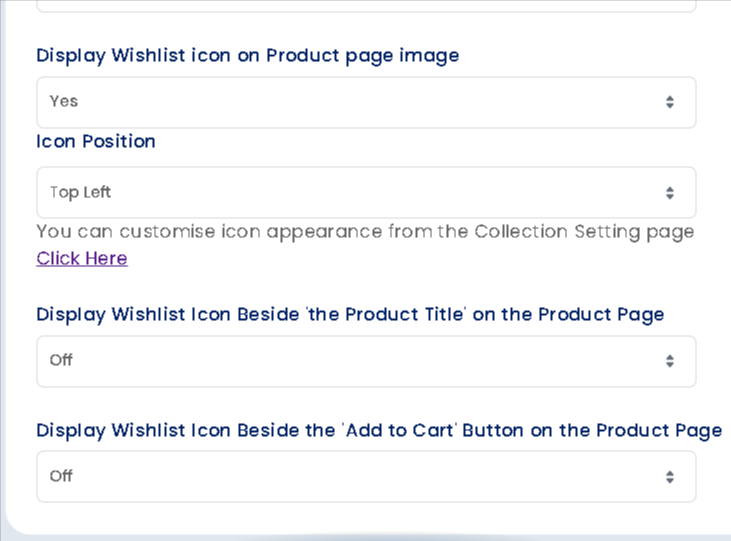This screenshot has width=731, height=541.
Task: Click the label mentioning 'the Product Title'
Action: (x=350, y=314)
